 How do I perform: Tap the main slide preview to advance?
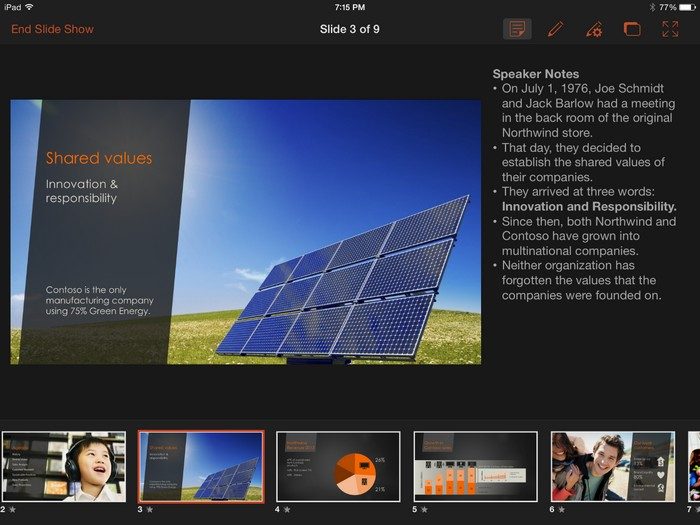click(x=246, y=232)
